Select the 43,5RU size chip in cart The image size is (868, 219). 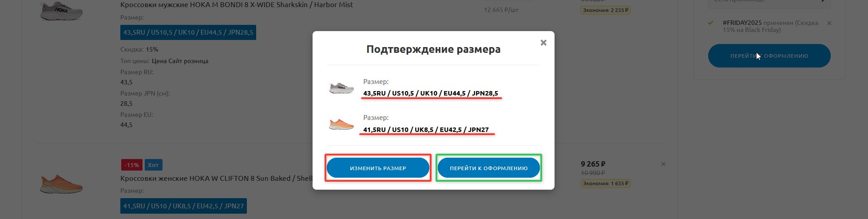coord(188,32)
